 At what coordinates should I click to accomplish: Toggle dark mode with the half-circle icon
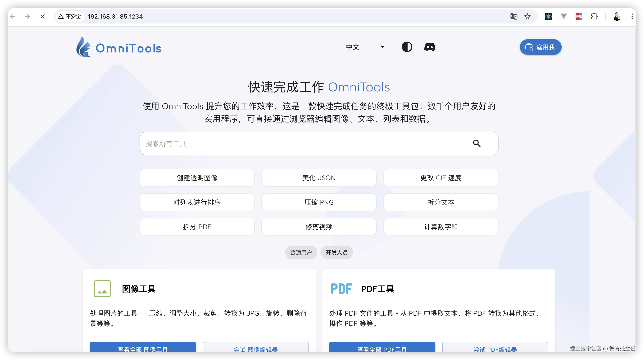pyautogui.click(x=407, y=47)
